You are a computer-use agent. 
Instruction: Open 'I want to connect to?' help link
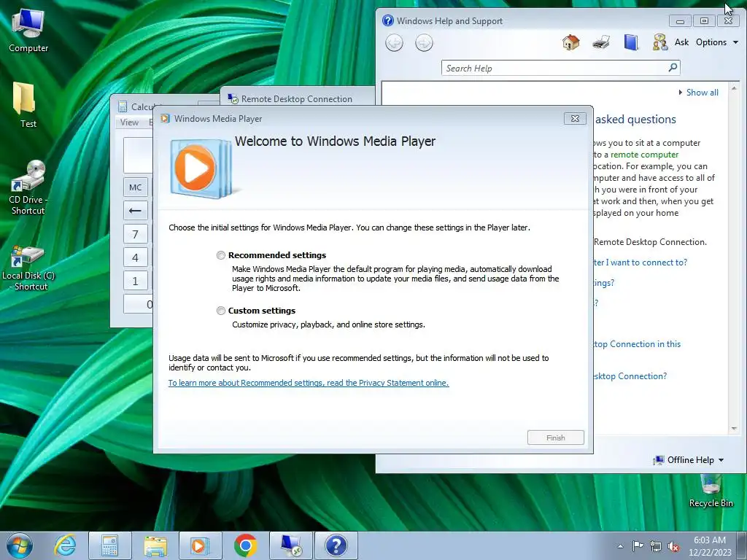[x=640, y=262]
